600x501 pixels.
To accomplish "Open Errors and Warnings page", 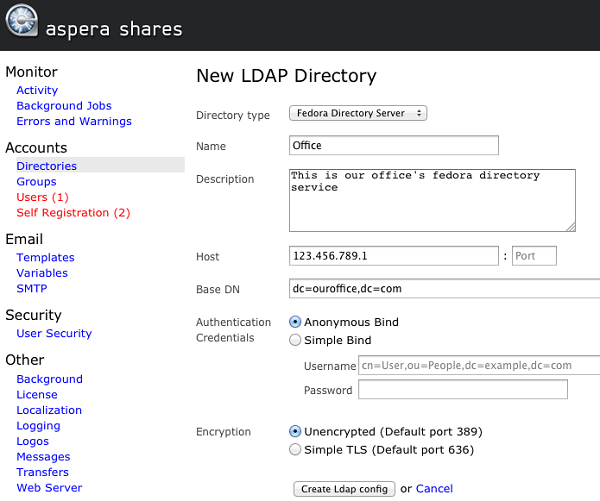I will pos(74,121).
